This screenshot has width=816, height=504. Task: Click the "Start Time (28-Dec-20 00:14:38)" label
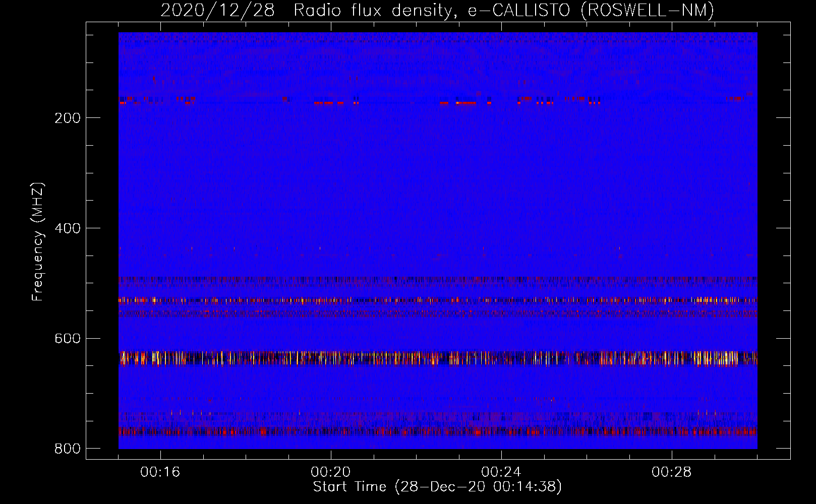(x=437, y=487)
